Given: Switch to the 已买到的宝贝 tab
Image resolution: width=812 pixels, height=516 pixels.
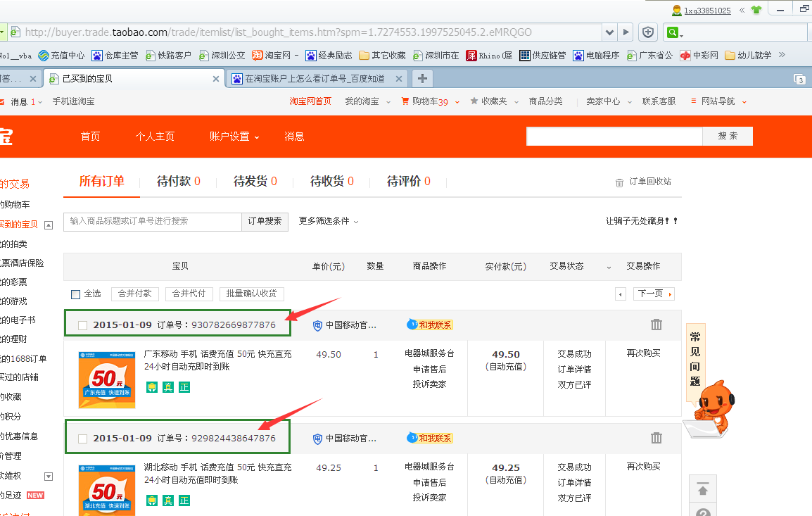Looking at the screenshot, I should [134, 79].
